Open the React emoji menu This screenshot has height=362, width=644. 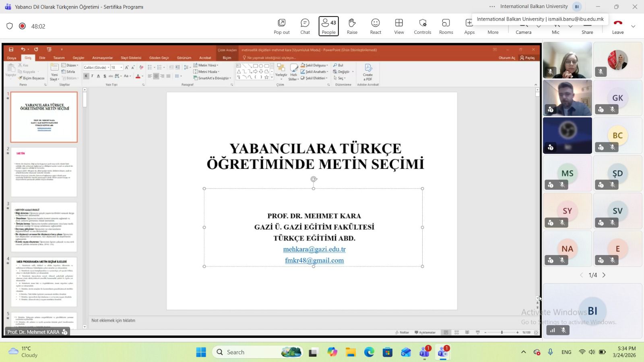(376, 26)
